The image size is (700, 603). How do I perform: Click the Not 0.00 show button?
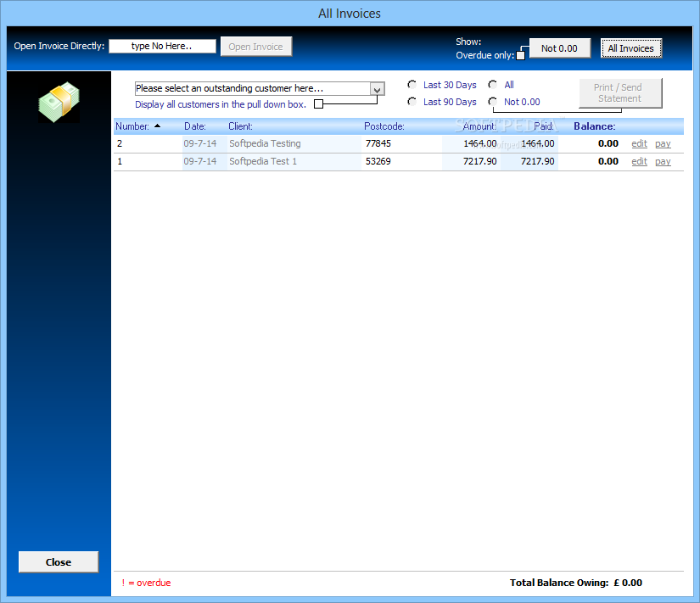click(x=559, y=48)
